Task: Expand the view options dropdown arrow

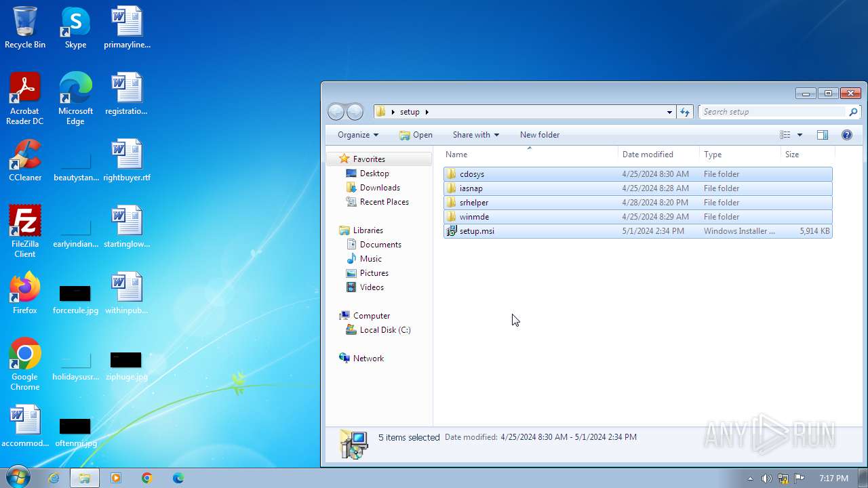Action: click(800, 135)
